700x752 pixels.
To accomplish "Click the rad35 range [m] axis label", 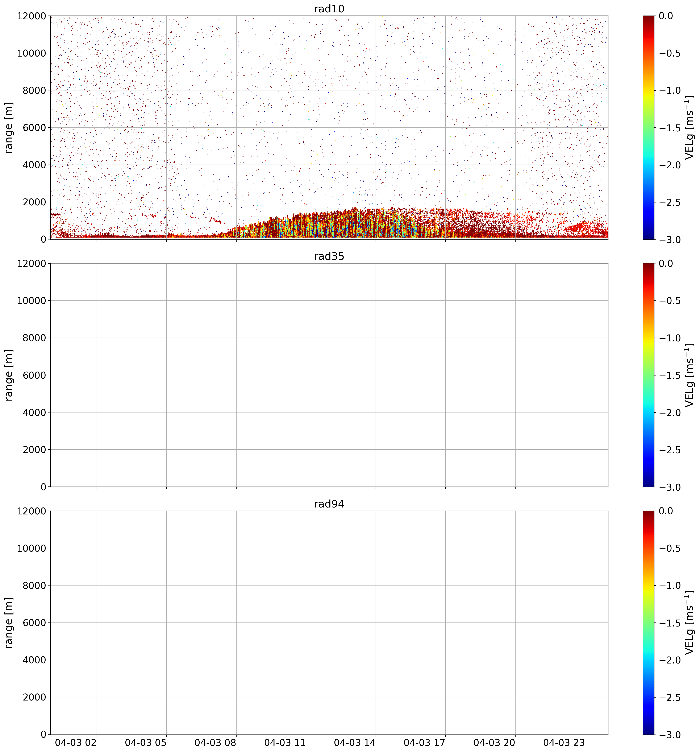I will click(9, 375).
